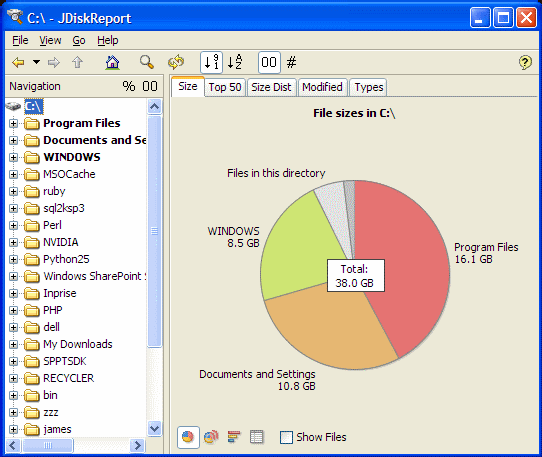Select the dell folder
The height and width of the screenshot is (457, 542).
tap(51, 327)
